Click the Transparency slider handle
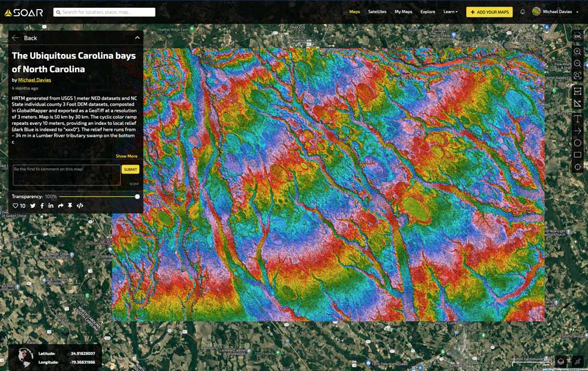The width and height of the screenshot is (588, 371). [x=137, y=196]
